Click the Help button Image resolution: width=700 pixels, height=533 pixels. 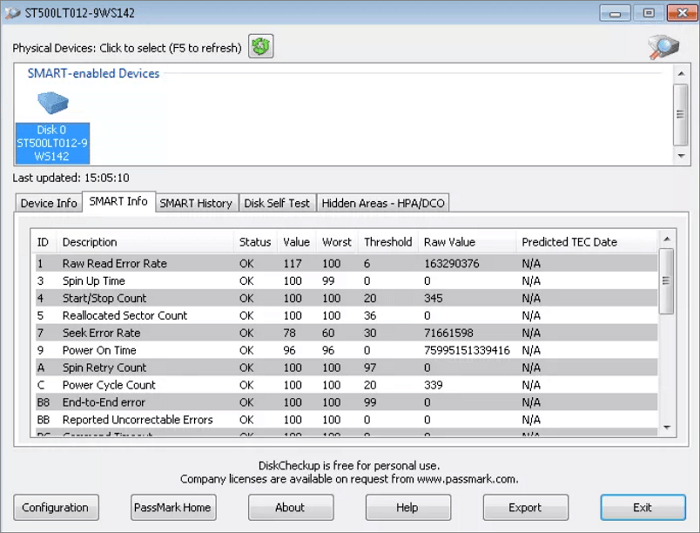[x=407, y=507]
